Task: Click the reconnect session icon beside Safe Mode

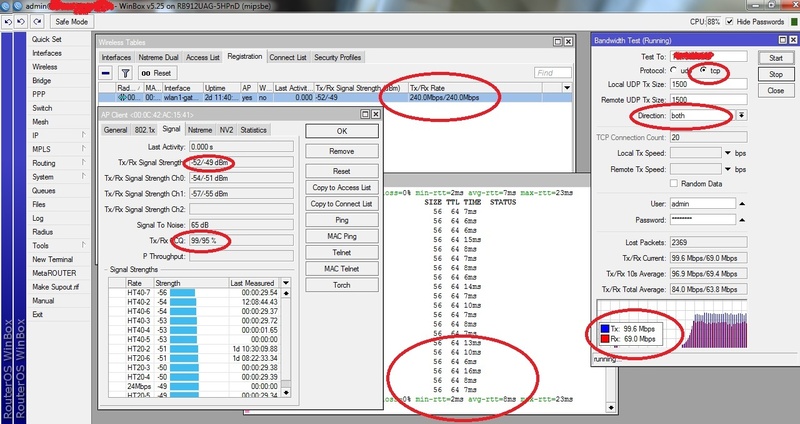Action: 38,22
